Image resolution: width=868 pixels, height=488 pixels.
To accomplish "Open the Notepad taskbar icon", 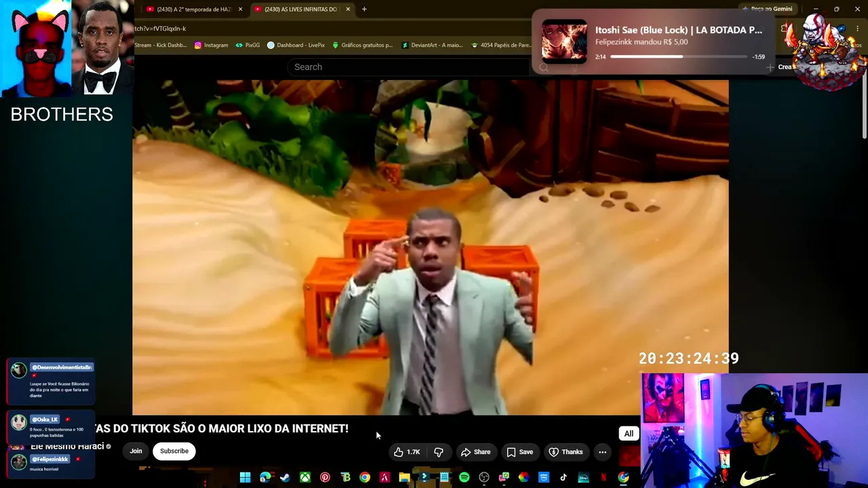I will [444, 477].
